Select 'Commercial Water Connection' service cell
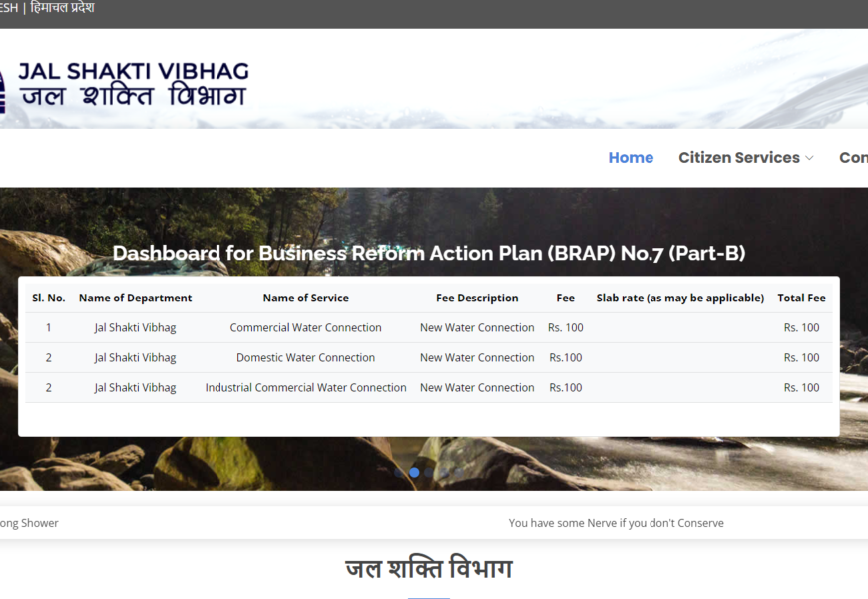Screen dimensions: 868x599 (x=305, y=328)
